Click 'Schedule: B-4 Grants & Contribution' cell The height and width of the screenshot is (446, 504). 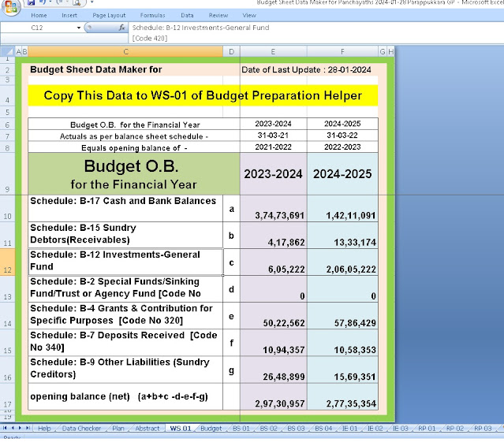(x=125, y=316)
